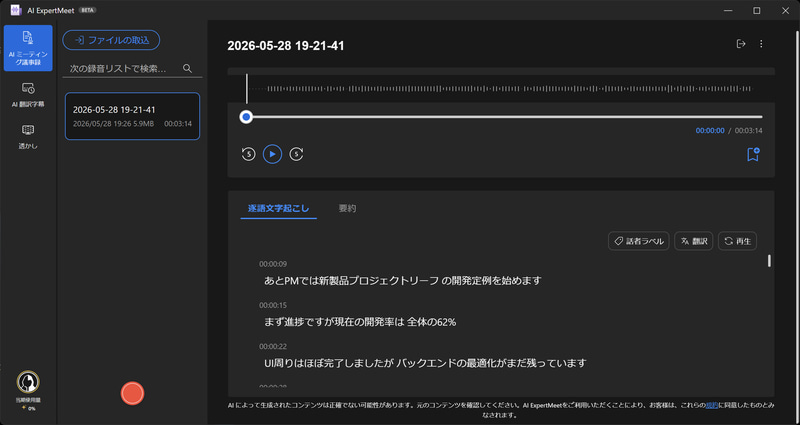This screenshot has width=800, height=425.
Task: Click transcript line UI周りはほぼ完了しましたが
Action: (425, 363)
